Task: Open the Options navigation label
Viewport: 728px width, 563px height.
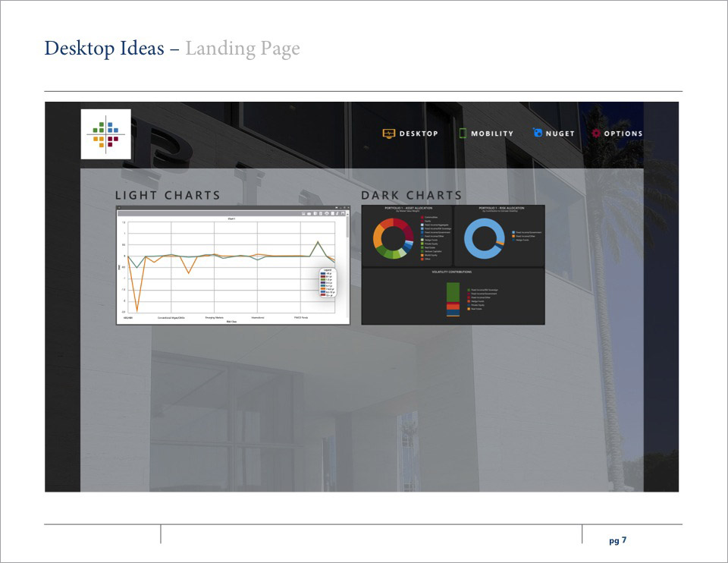Action: click(x=623, y=134)
